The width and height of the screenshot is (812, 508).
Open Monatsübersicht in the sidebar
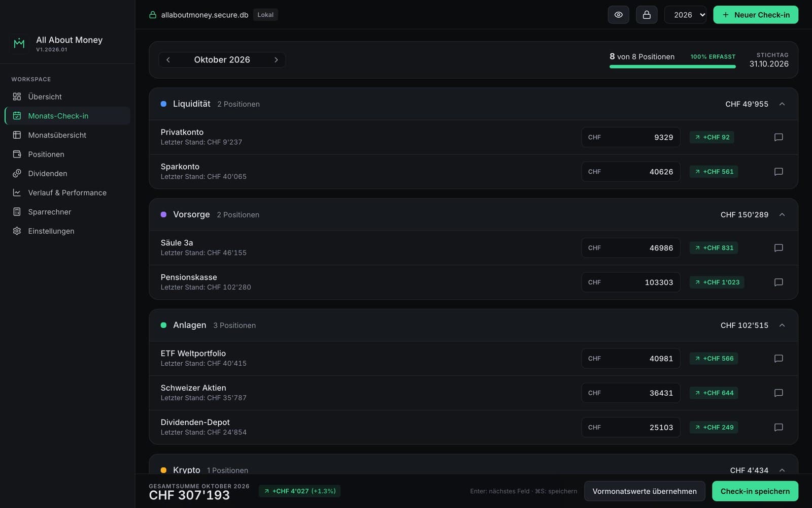[x=67, y=135]
